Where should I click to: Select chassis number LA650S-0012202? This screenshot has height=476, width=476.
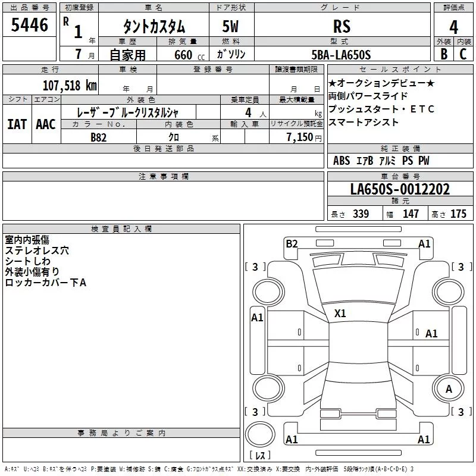pos(399,189)
